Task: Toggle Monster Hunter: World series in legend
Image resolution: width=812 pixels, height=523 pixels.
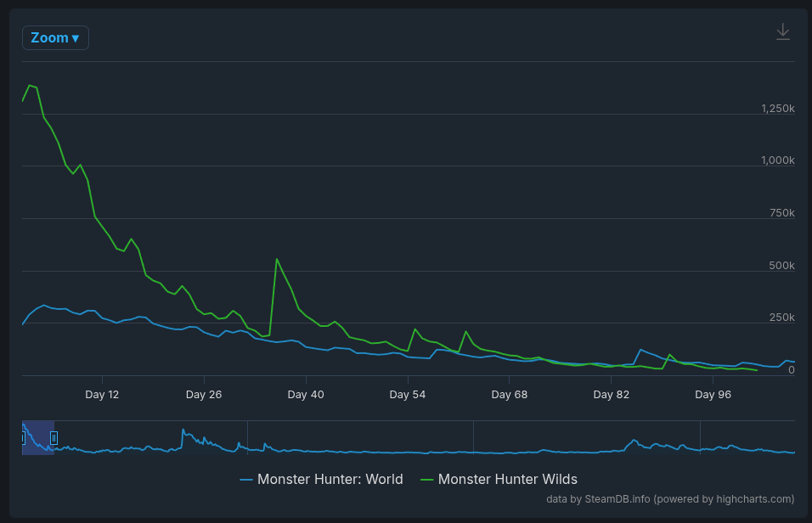Action: pyautogui.click(x=322, y=479)
